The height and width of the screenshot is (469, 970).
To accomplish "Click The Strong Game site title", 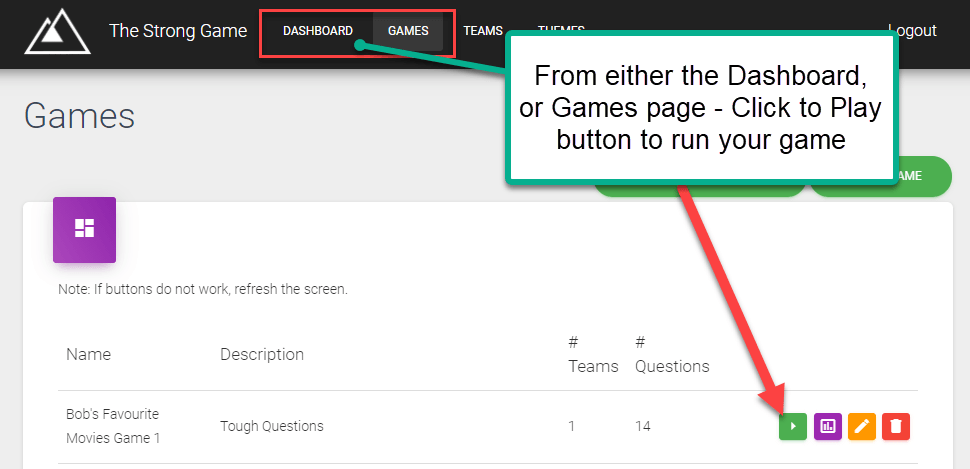I will pyautogui.click(x=178, y=31).
